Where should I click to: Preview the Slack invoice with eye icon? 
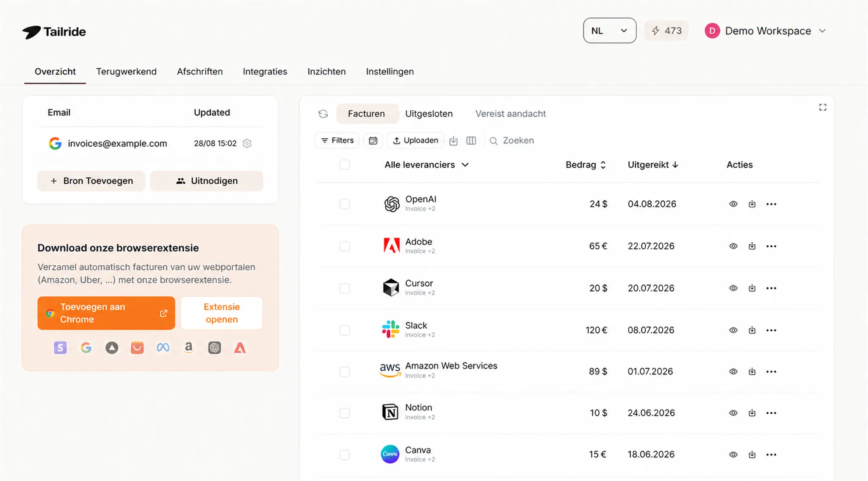pyautogui.click(x=733, y=330)
